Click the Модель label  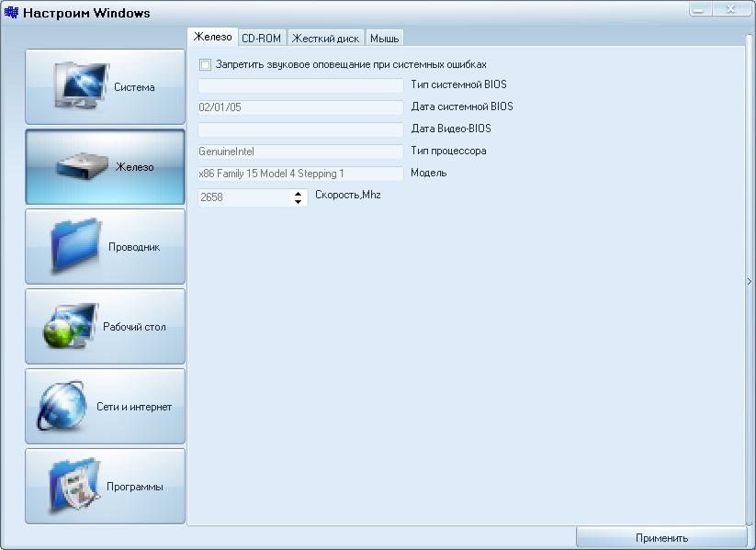click(429, 173)
